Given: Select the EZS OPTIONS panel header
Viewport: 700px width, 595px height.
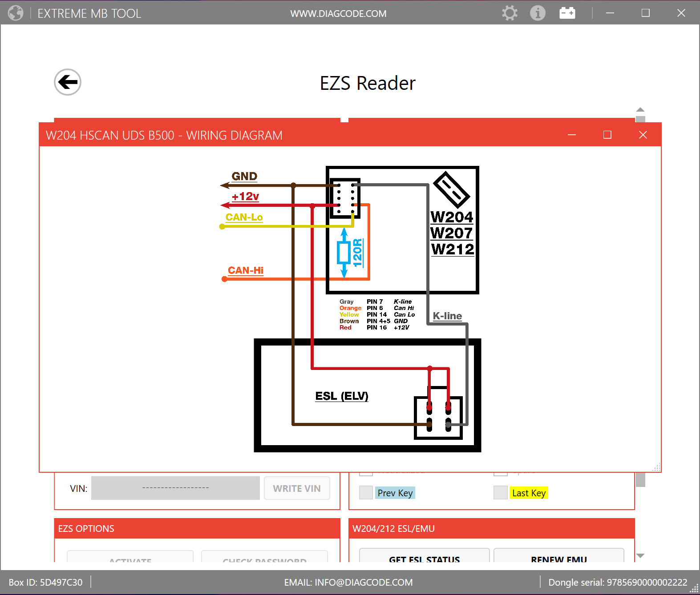Looking at the screenshot, I should [x=197, y=528].
